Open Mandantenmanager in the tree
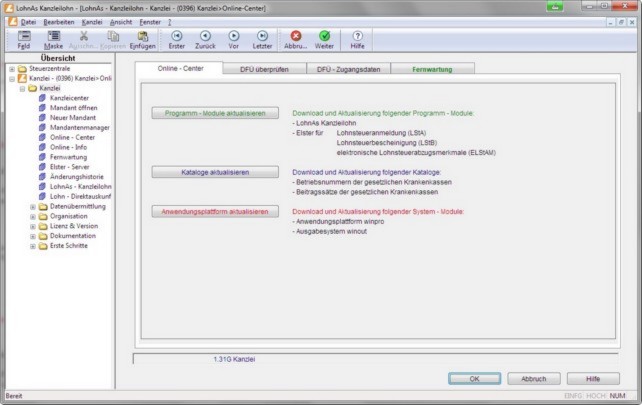642x405 pixels. click(x=79, y=127)
